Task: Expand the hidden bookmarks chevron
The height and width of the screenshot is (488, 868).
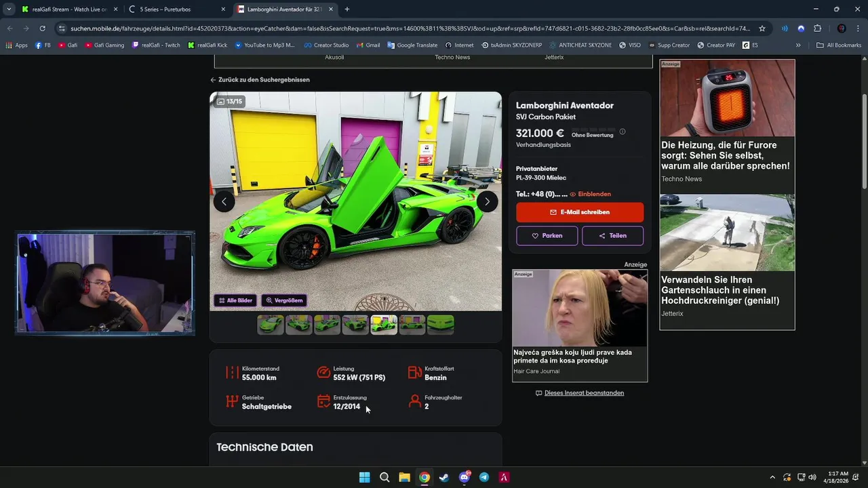Action: click(798, 45)
